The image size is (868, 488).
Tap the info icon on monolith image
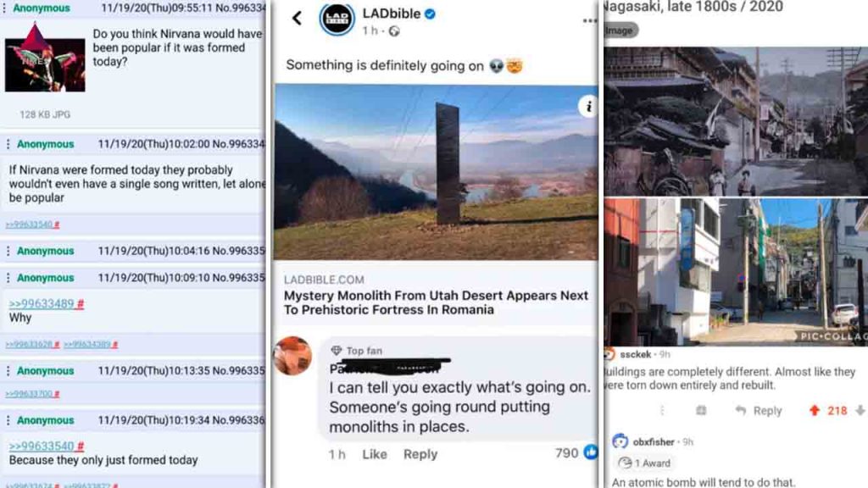pos(588,106)
